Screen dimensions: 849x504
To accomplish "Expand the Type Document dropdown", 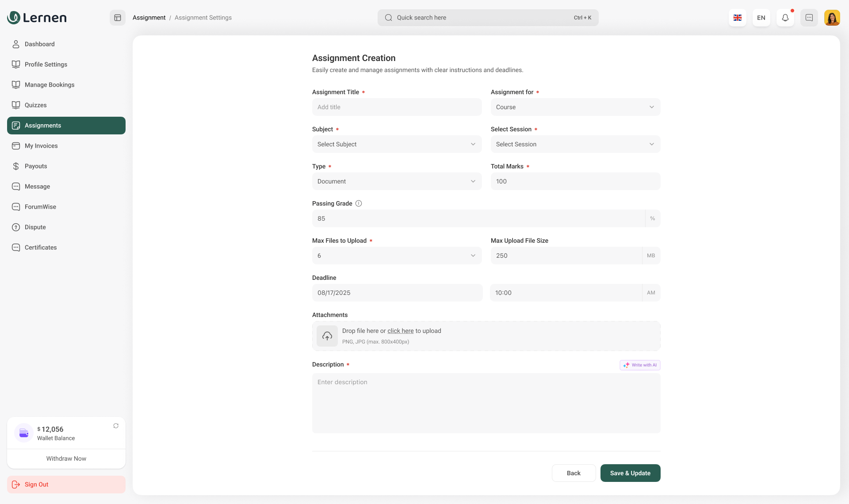I will pyautogui.click(x=397, y=181).
